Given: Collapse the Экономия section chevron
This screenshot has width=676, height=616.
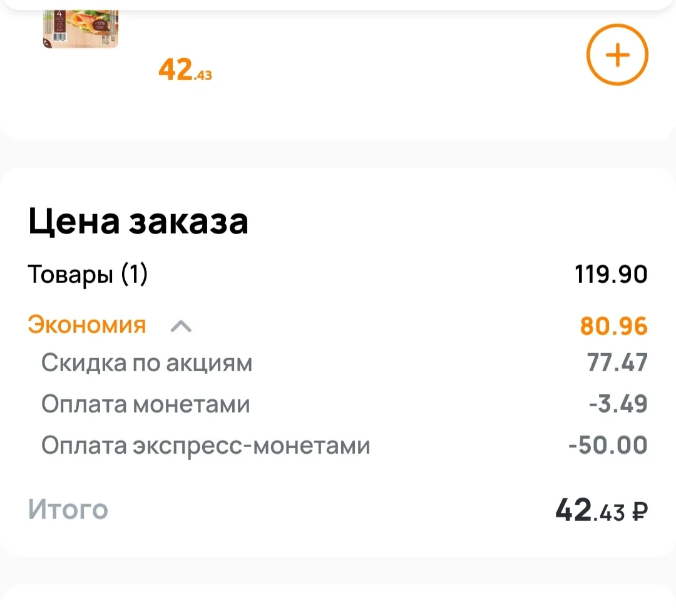Looking at the screenshot, I should pos(181,326).
